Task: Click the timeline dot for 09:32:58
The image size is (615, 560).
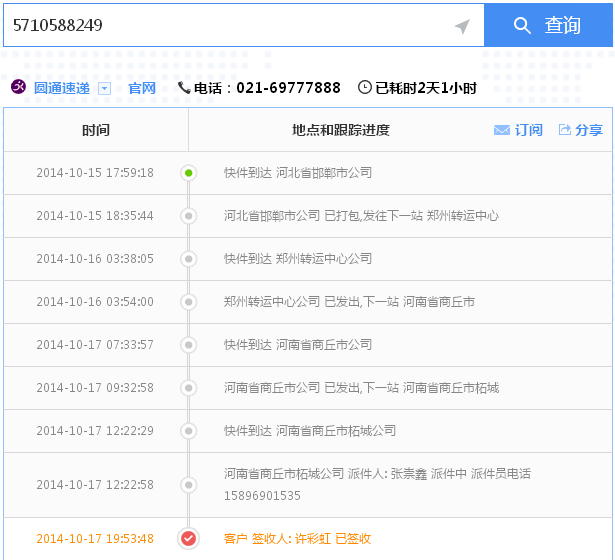Action: point(189,388)
